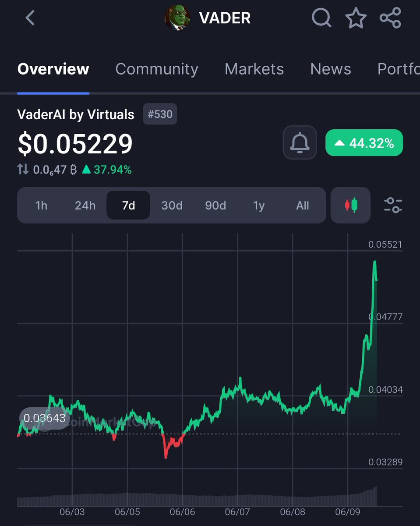Viewport: 420px width, 526px height.
Task: Tap the green 44.32% change badge
Action: point(364,143)
